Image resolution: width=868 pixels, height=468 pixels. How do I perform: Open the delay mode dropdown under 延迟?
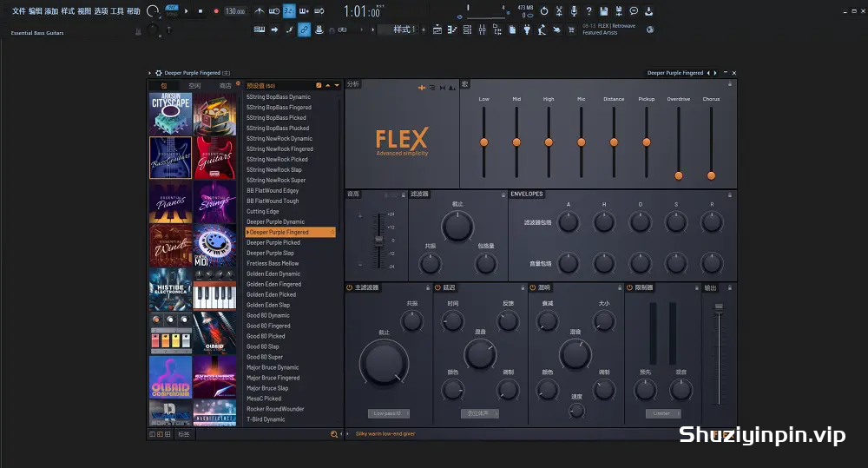point(480,413)
